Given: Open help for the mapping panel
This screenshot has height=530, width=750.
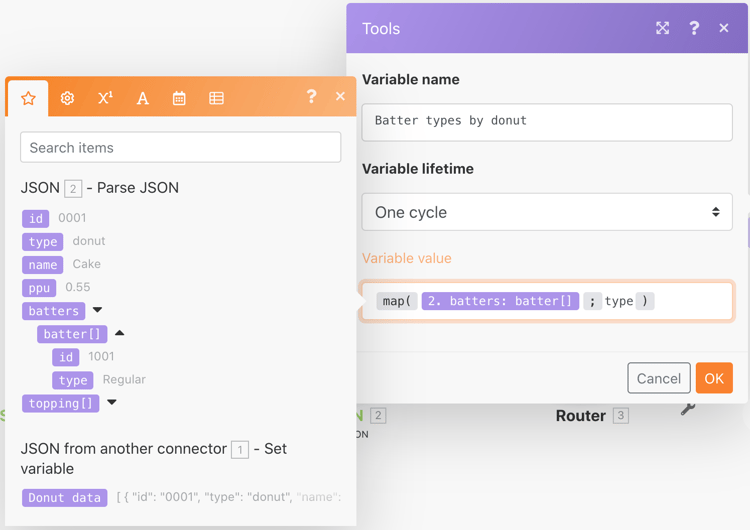Looking at the screenshot, I should (311, 97).
